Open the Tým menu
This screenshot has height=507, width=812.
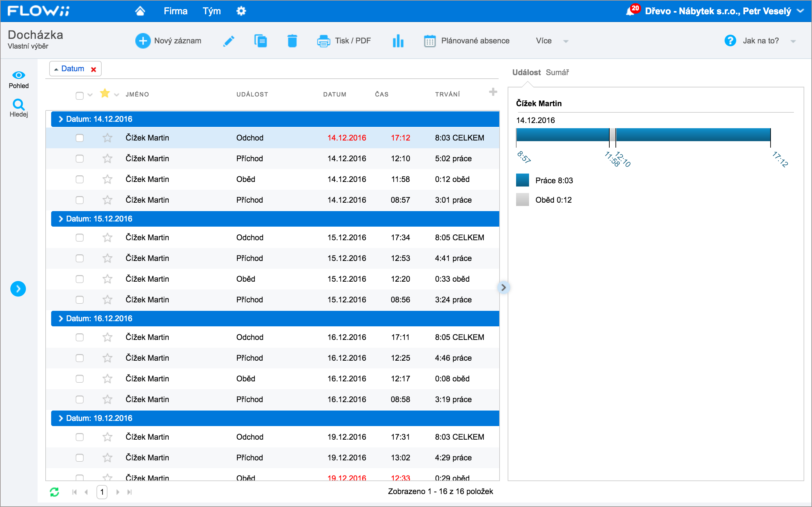click(x=211, y=11)
